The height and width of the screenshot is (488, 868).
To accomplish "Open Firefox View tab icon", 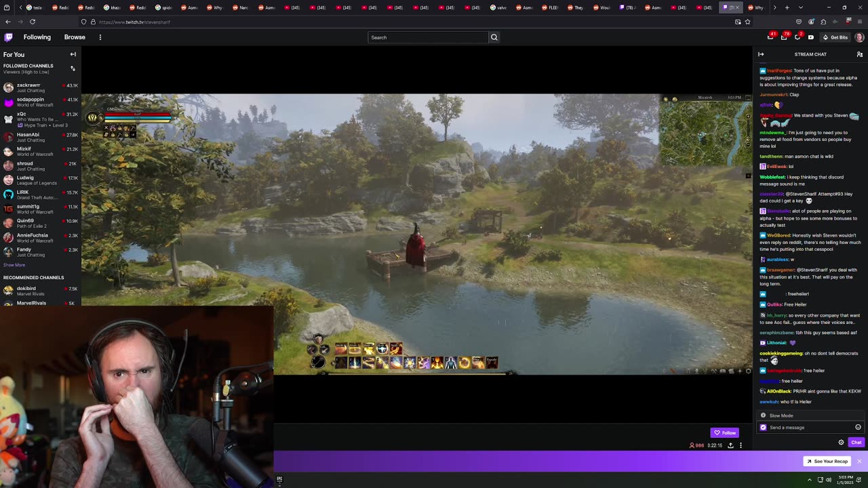I will pos(7,7).
